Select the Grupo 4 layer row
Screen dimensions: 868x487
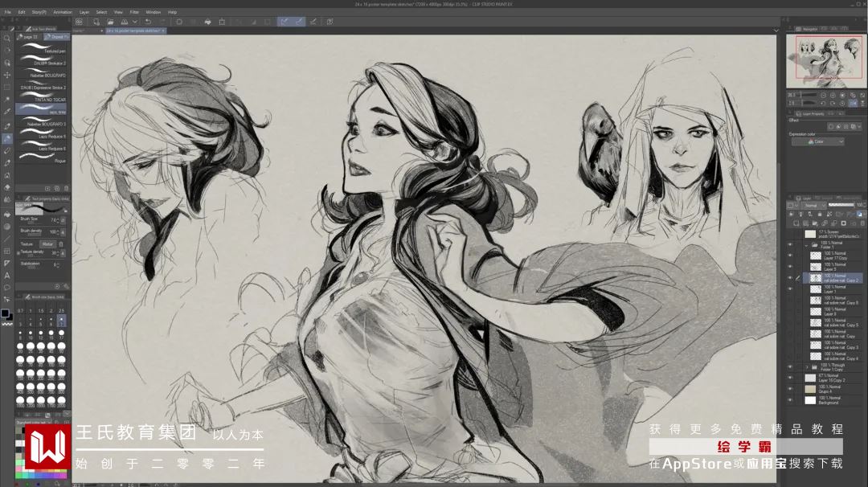coord(833,389)
